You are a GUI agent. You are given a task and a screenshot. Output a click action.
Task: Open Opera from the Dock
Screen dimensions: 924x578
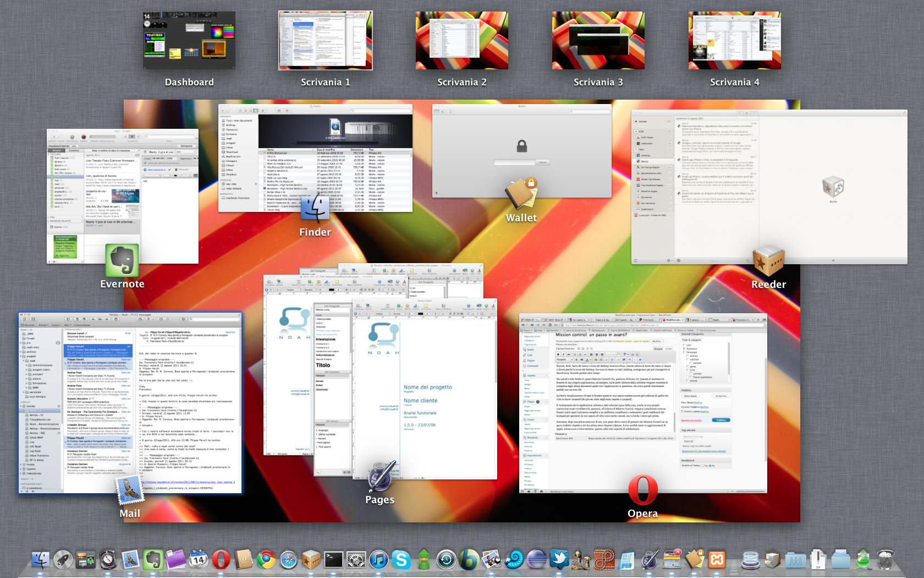(221, 560)
